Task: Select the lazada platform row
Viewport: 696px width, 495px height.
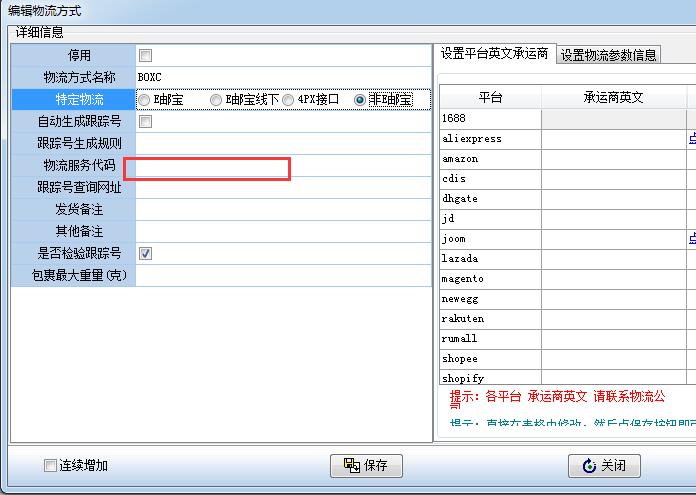Action: [490, 259]
